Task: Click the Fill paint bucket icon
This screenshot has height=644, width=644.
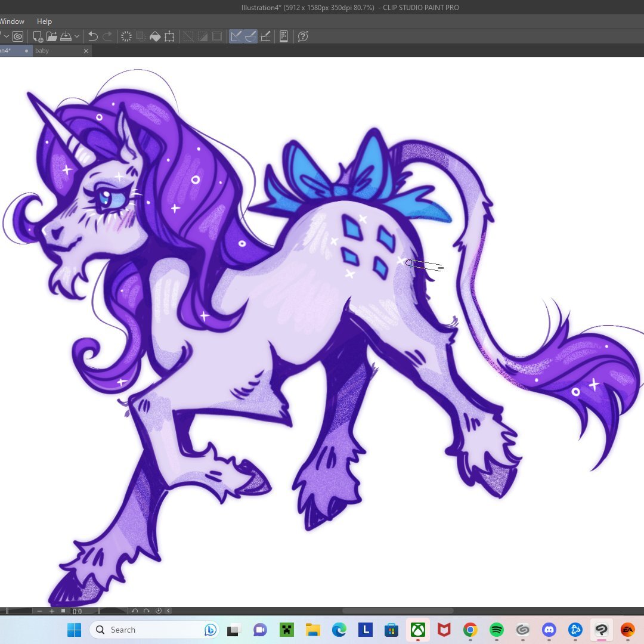Action: click(x=155, y=36)
